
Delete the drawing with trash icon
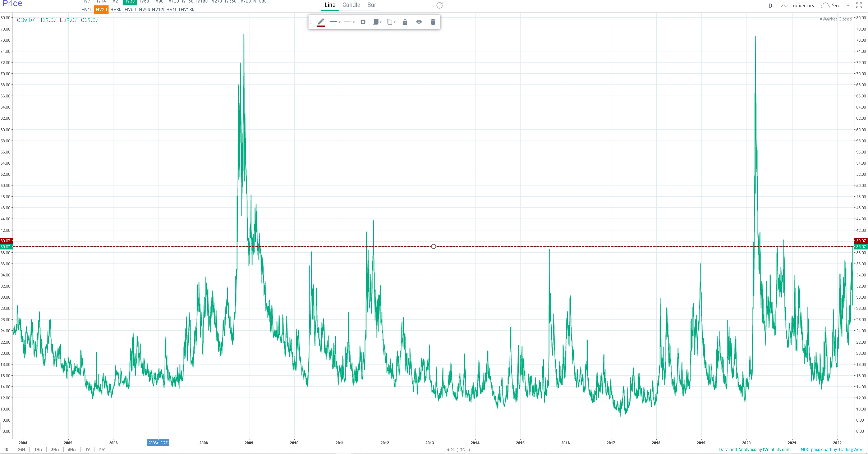coord(433,22)
